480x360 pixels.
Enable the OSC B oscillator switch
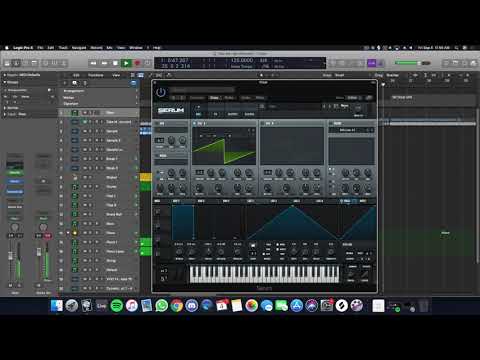pyautogui.click(x=263, y=123)
